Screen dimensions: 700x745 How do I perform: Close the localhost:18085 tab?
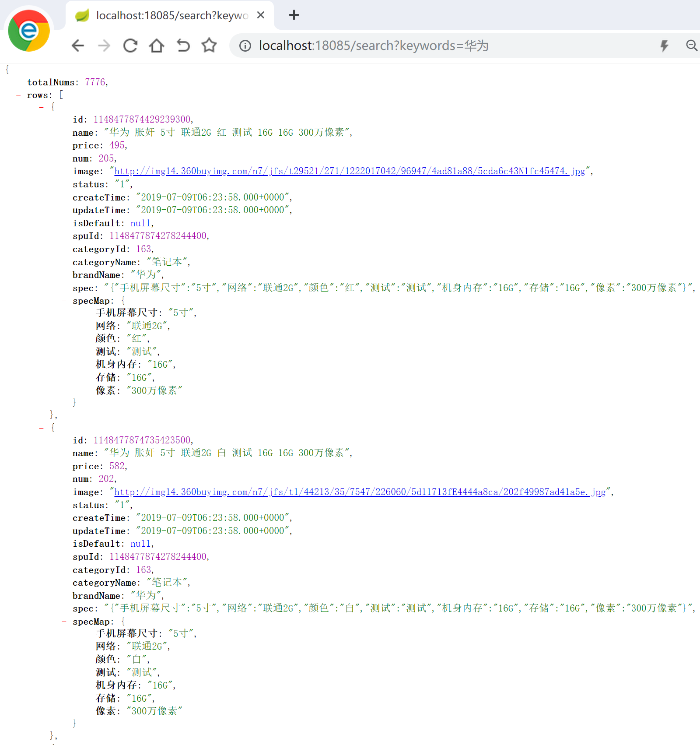click(x=261, y=15)
